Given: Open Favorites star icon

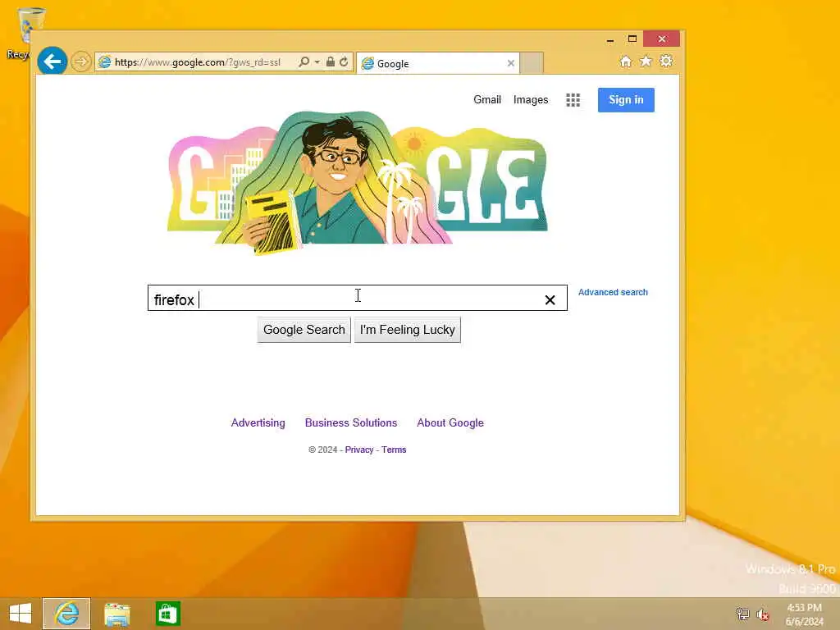Looking at the screenshot, I should click(646, 61).
